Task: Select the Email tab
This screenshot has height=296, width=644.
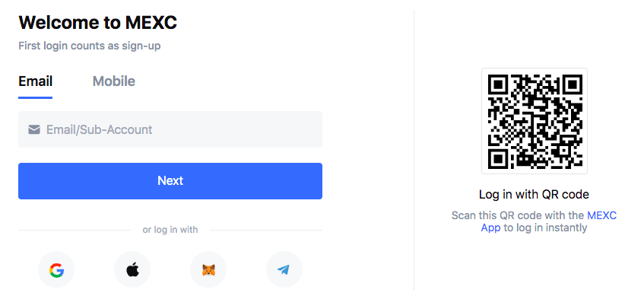Action: click(35, 81)
